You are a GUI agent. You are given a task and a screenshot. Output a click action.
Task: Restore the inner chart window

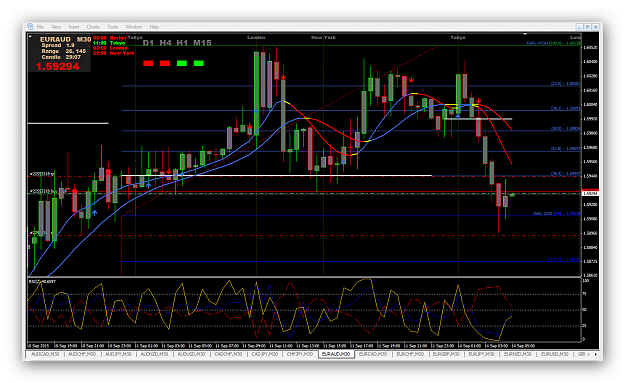[587, 27]
